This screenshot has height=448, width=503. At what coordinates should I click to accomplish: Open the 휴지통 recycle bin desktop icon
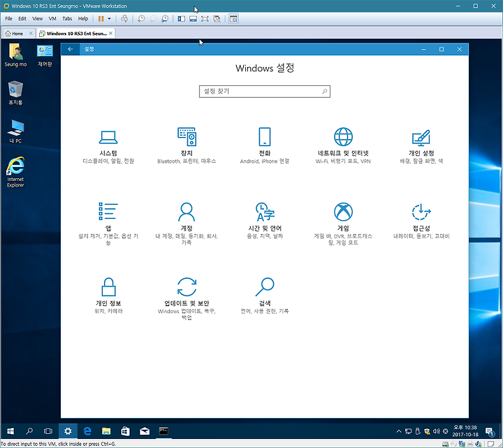(x=15, y=93)
